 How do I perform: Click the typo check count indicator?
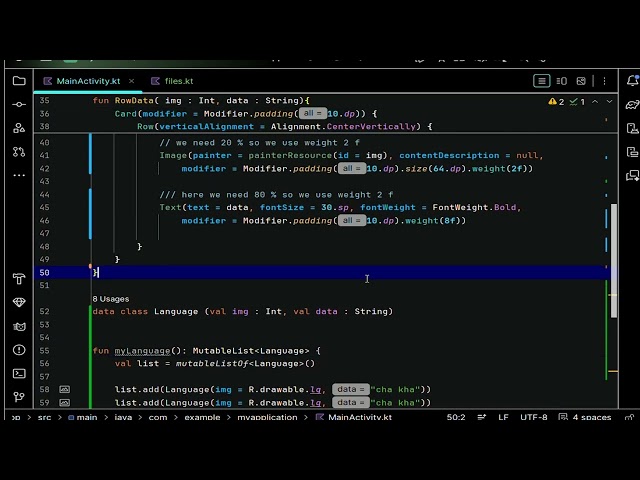[x=577, y=102]
